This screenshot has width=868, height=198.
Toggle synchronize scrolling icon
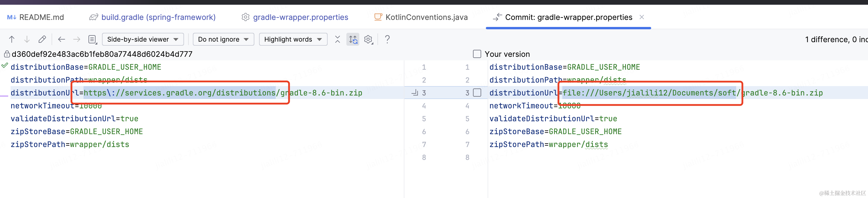click(x=353, y=40)
